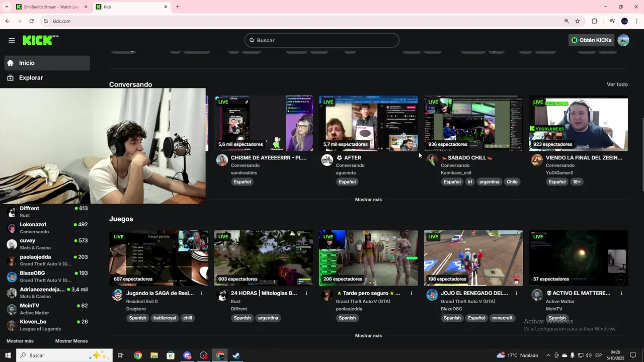Image resolution: width=644 pixels, height=362 pixels.
Task: Select the 18+ tag
Action: [x=577, y=182]
